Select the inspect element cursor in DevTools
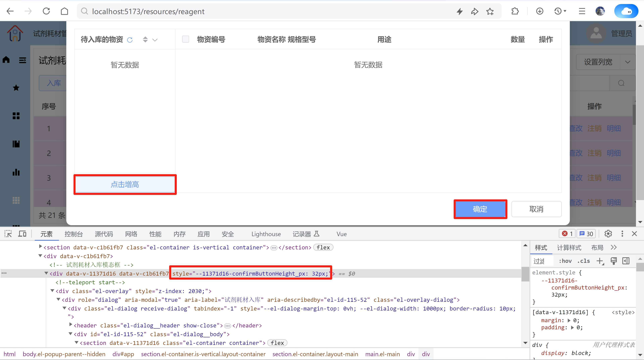The height and width of the screenshot is (360, 644). click(x=8, y=234)
